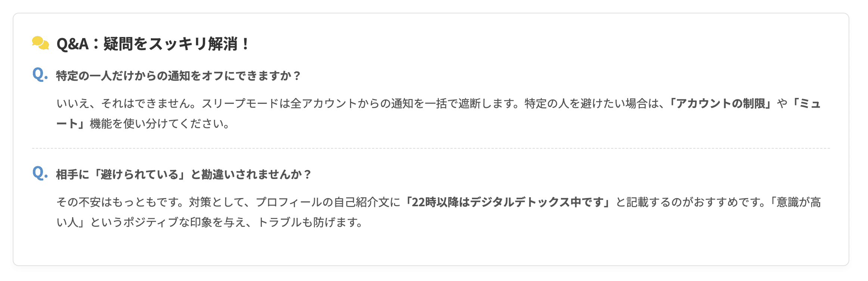Click the text "機能を使い分けてください"

pyautogui.click(x=156, y=124)
